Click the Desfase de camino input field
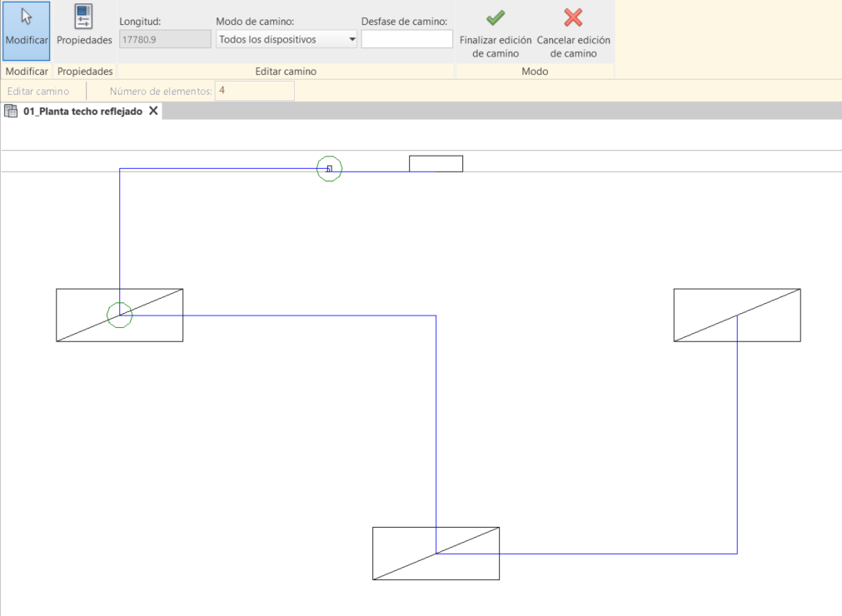This screenshot has height=616, width=842. click(407, 39)
